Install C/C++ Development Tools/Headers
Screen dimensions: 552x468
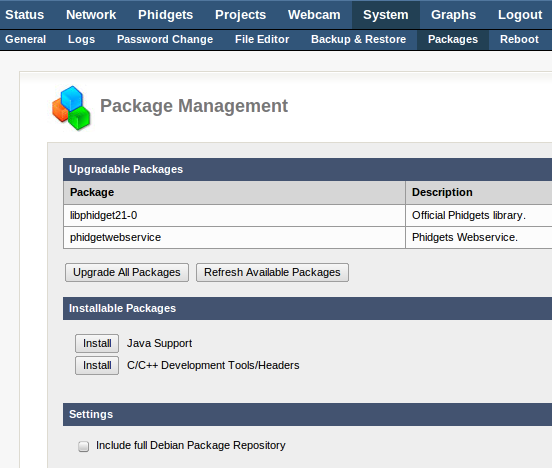[x=97, y=366]
